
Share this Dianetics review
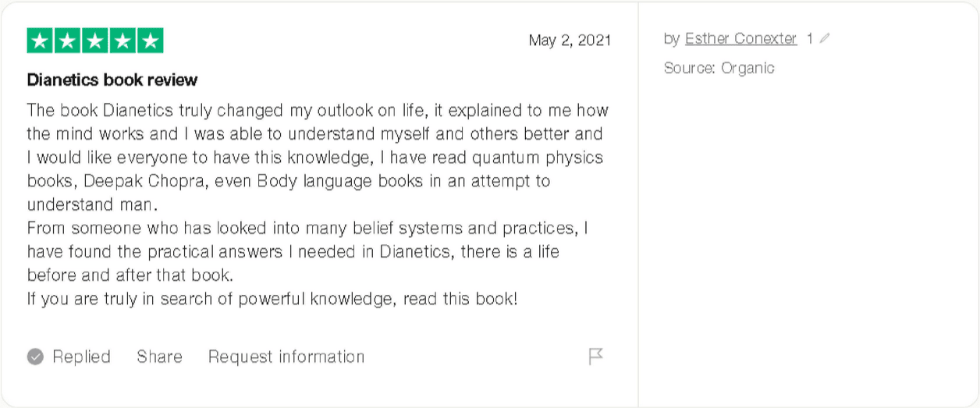159,357
